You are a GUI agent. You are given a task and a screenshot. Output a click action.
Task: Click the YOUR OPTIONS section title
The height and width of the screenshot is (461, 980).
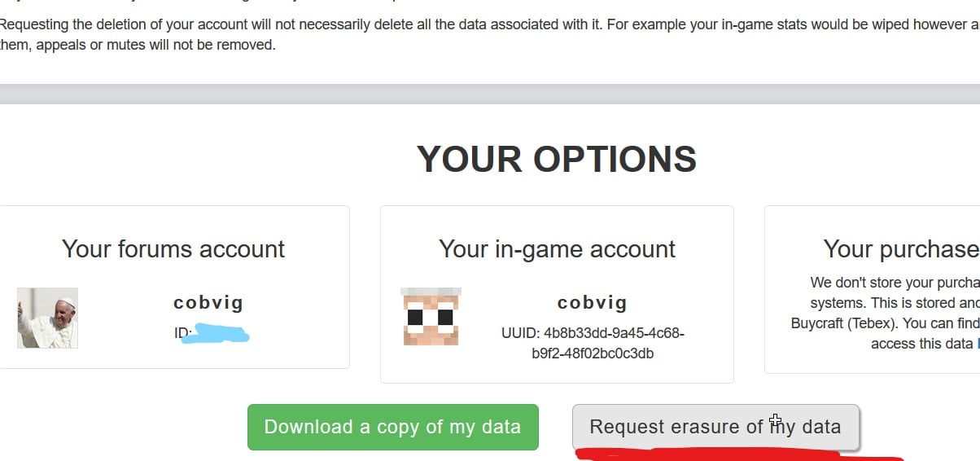click(x=557, y=159)
